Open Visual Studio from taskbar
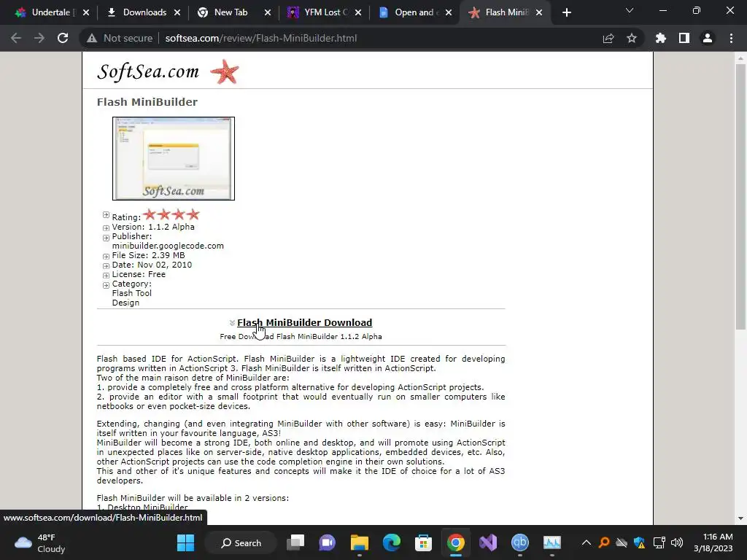 (x=488, y=542)
